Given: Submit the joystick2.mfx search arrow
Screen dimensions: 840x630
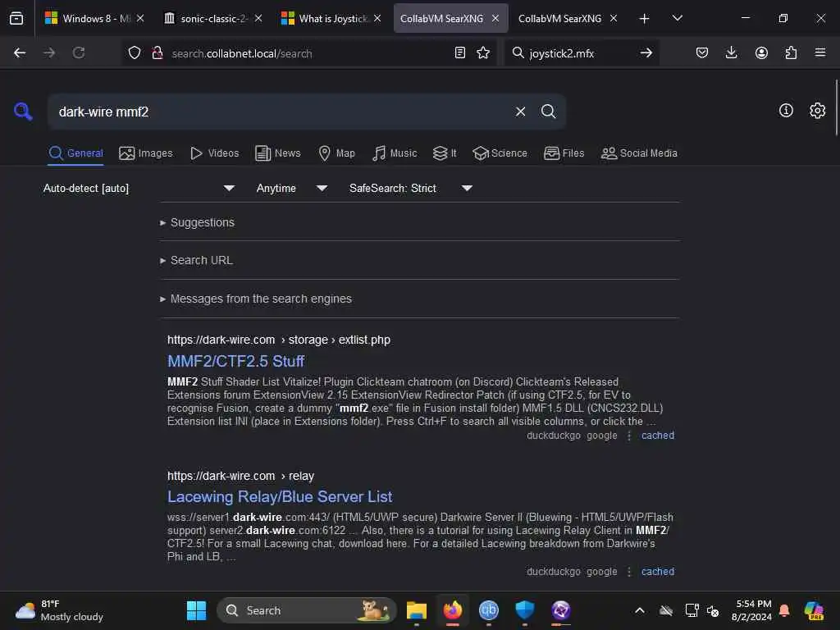Looking at the screenshot, I should coord(646,53).
